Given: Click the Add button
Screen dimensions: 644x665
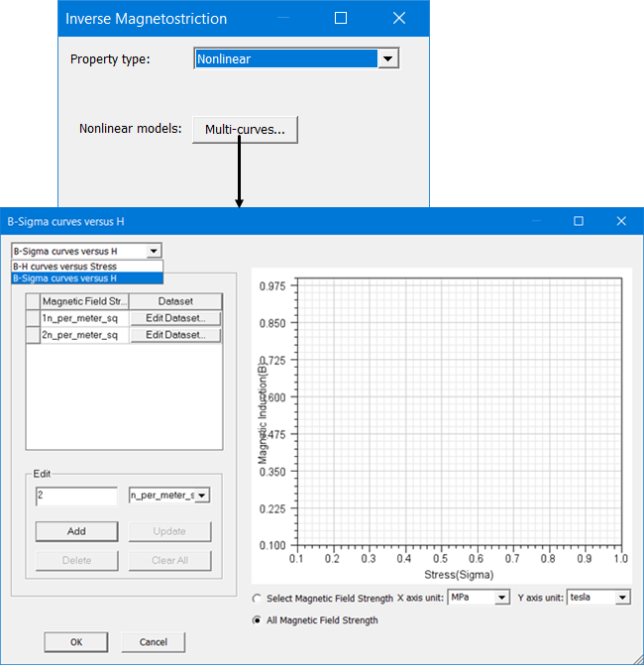Looking at the screenshot, I should tap(76, 531).
